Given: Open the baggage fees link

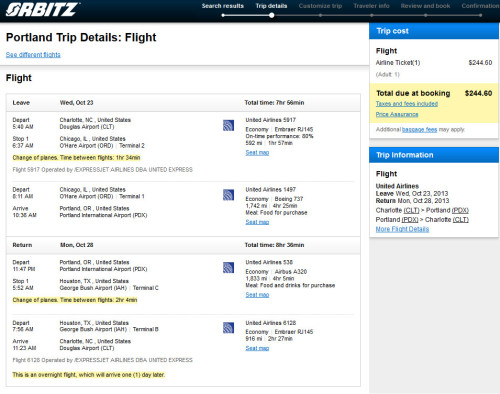Looking at the screenshot, I should [x=419, y=129].
